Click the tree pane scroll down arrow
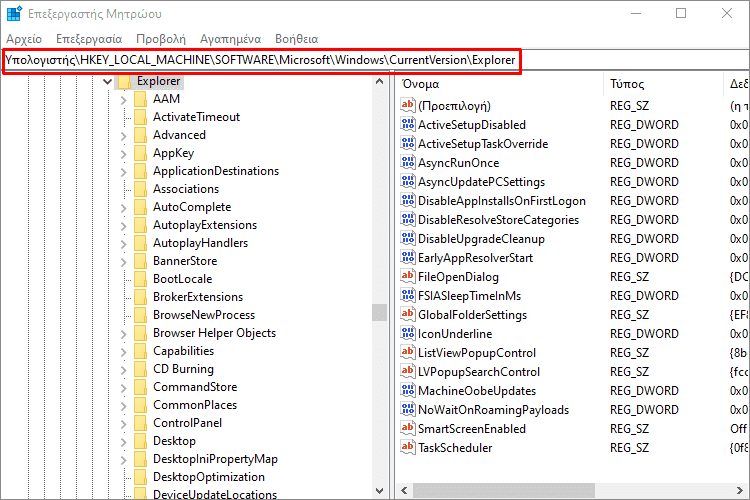This screenshot has height=500, width=750. pyautogui.click(x=380, y=491)
